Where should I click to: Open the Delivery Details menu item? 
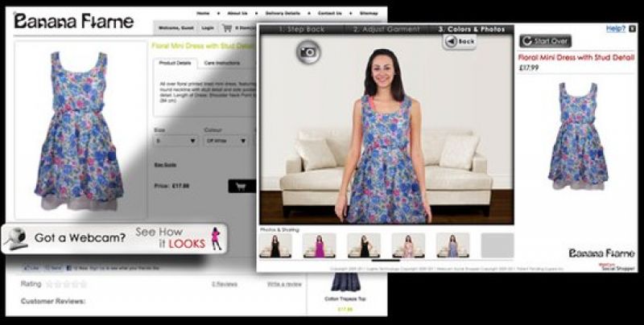[x=283, y=13]
